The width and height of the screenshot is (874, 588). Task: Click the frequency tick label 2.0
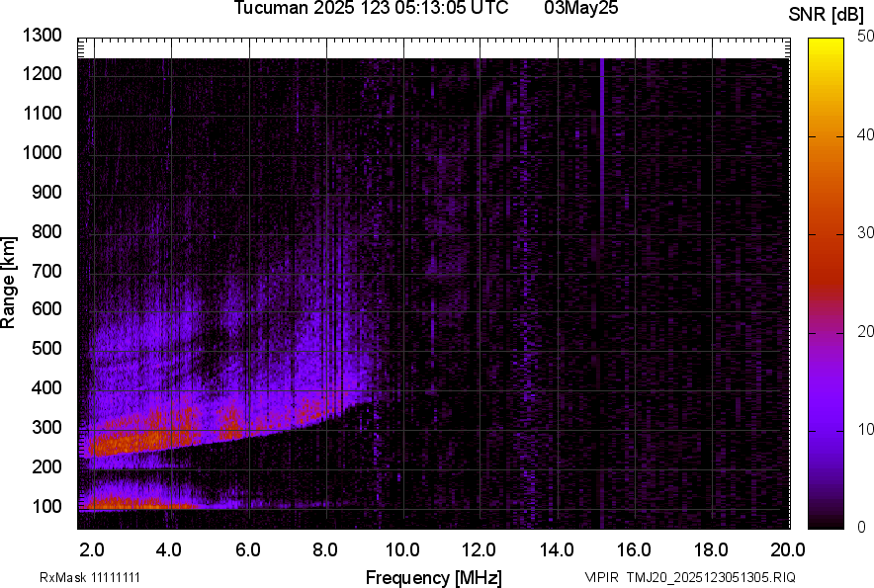[x=92, y=550]
